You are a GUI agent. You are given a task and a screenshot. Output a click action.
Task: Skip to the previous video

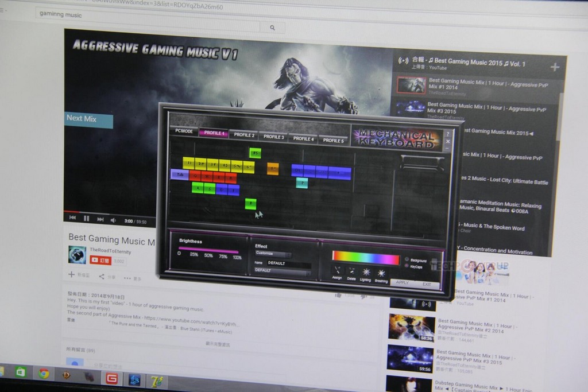click(72, 218)
